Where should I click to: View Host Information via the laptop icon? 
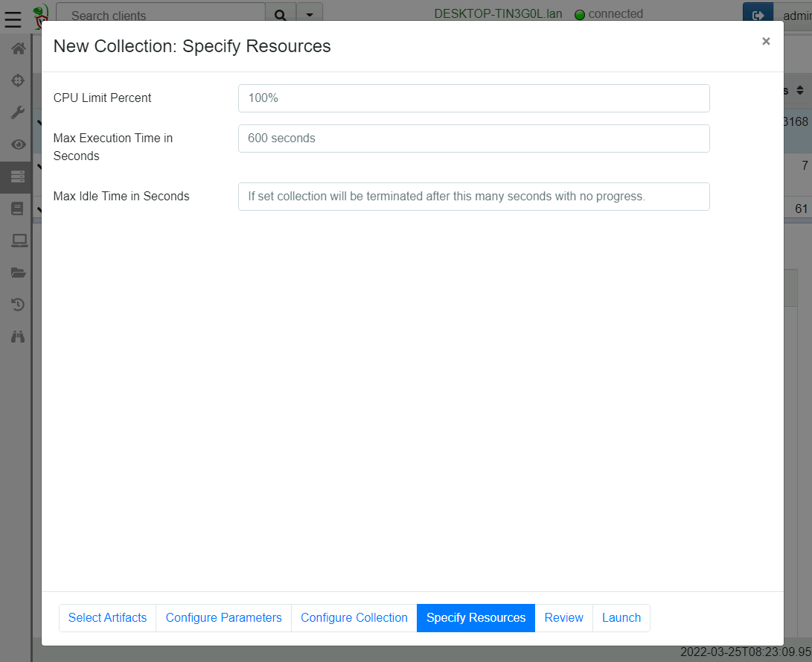coord(16,240)
